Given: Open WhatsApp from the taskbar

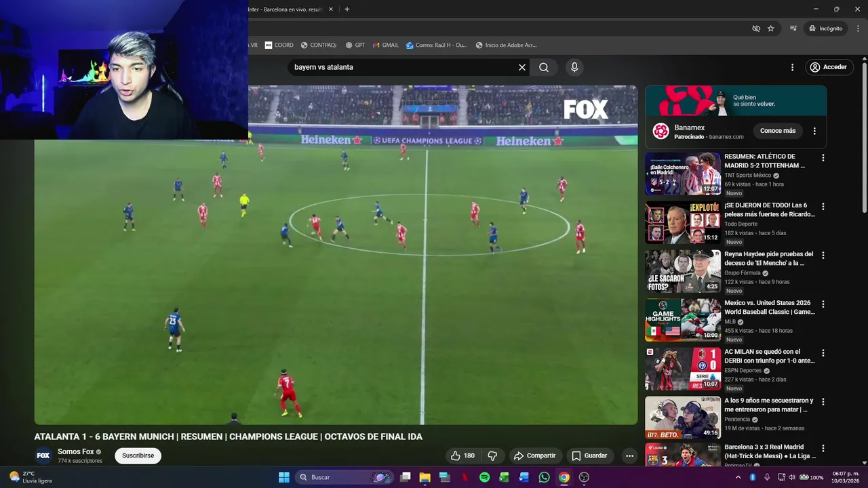Looking at the screenshot, I should pyautogui.click(x=544, y=477).
